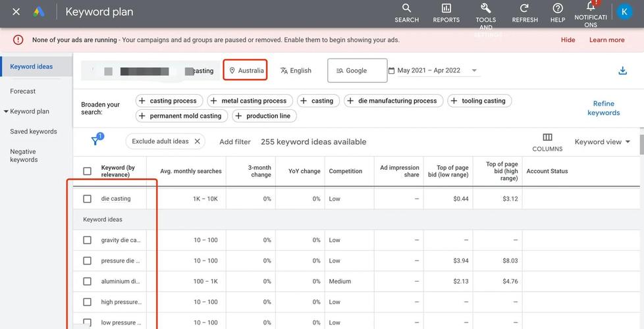The height and width of the screenshot is (329, 644).
Task: Click 255 keyword ideas available text
Action: 313,142
